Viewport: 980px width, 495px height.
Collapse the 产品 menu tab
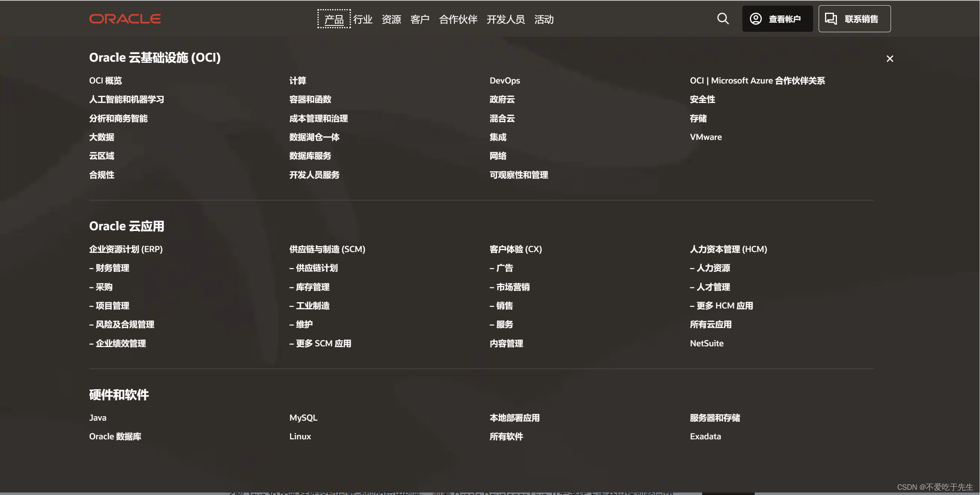[x=334, y=19]
